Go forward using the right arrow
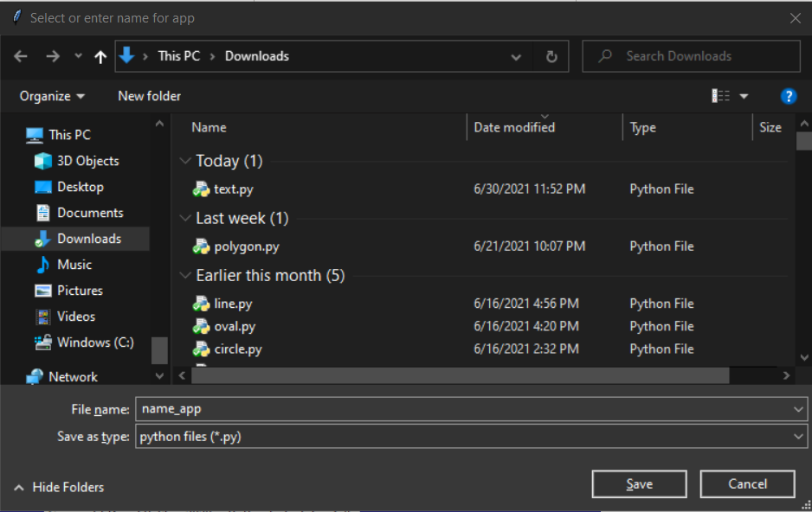This screenshot has height=512, width=812. [x=52, y=56]
